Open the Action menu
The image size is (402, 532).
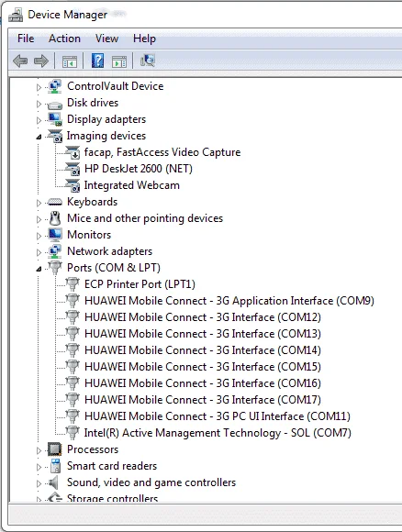[x=64, y=39]
